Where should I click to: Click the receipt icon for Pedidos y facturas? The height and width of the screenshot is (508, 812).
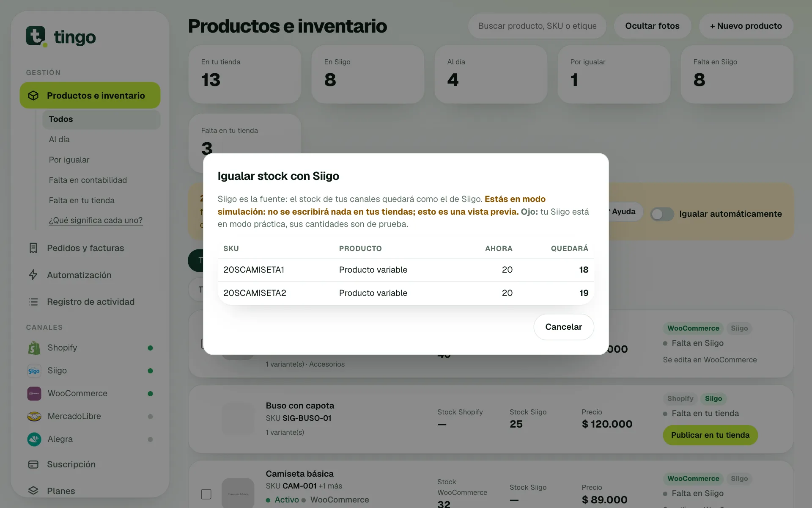tap(33, 248)
